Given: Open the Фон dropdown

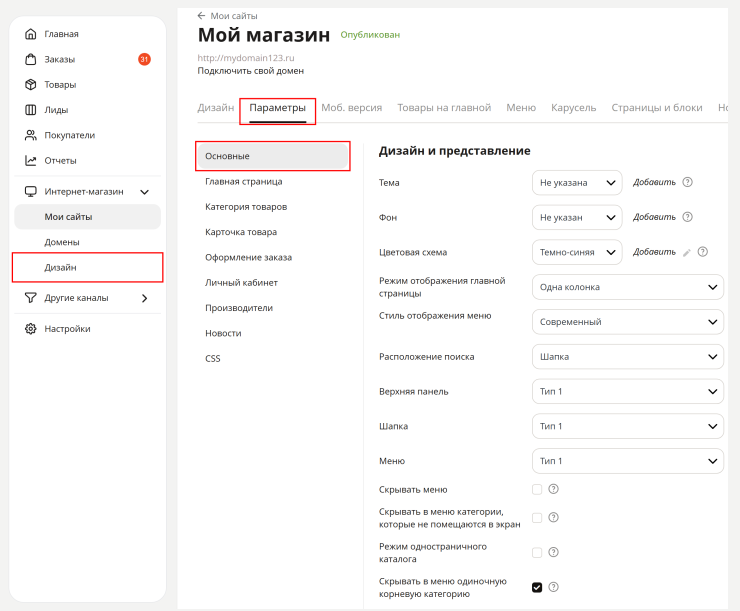Looking at the screenshot, I should [577, 218].
